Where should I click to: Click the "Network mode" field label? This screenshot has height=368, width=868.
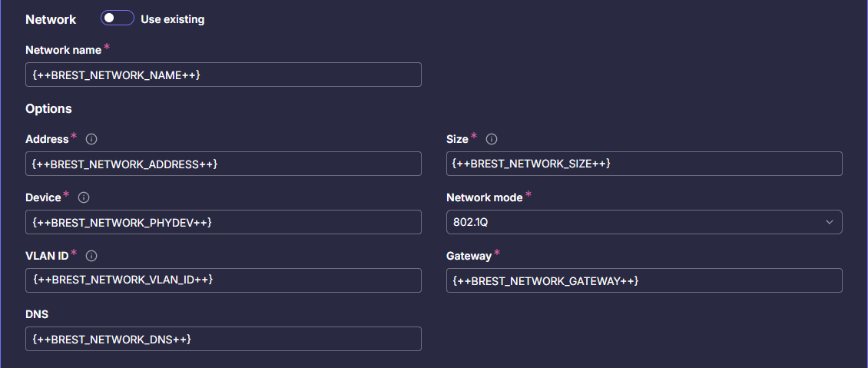pos(484,197)
